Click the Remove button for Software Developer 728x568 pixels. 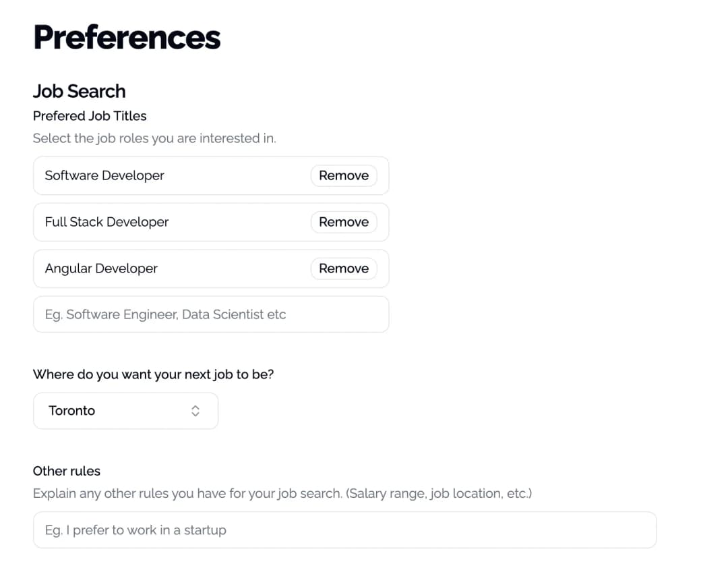coord(344,175)
